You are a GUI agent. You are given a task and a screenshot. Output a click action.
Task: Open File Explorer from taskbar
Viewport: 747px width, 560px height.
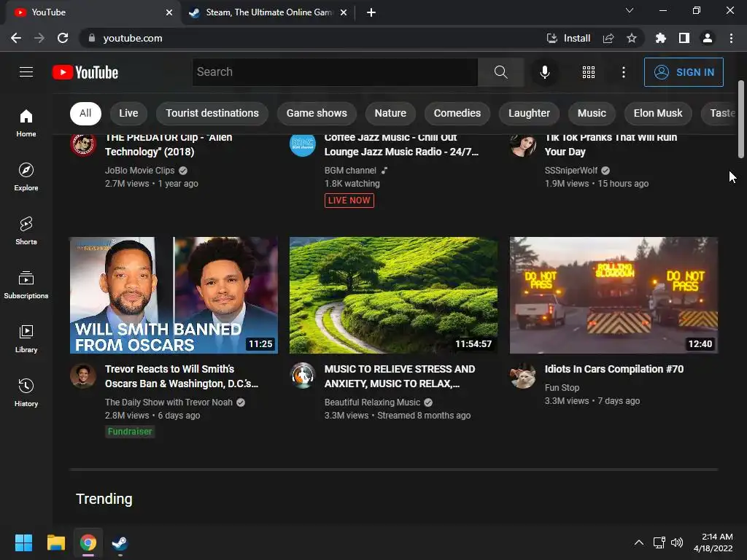coord(55,542)
